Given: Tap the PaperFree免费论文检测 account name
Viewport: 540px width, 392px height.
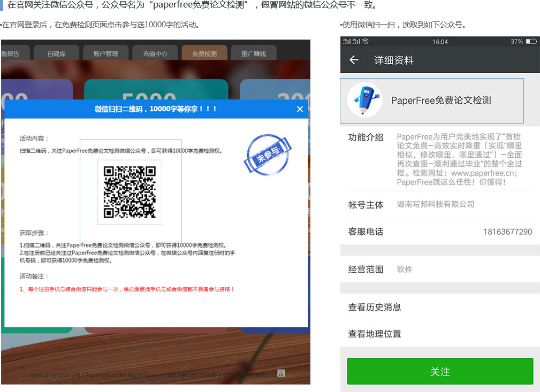Looking at the screenshot, I should (441, 100).
